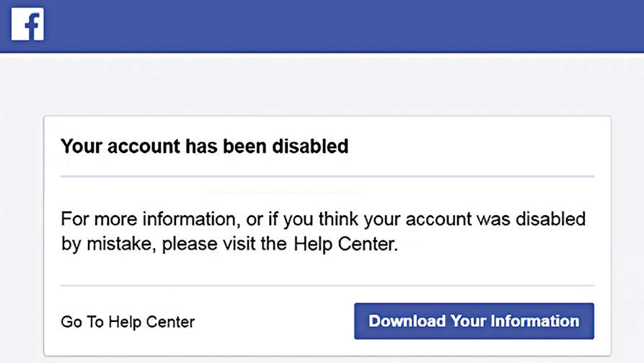Click the 'Your account has been disabled' heading
Image resolution: width=644 pixels, height=363 pixels.
[204, 147]
